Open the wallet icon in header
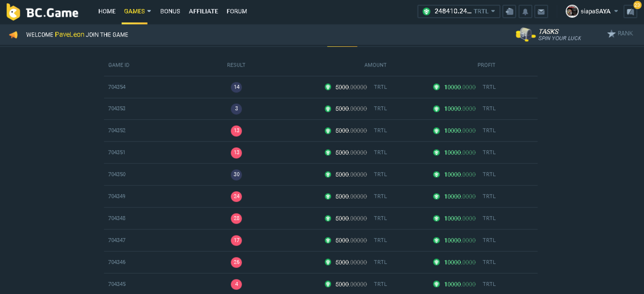Image resolution: width=644 pixels, height=294 pixels. click(x=509, y=11)
